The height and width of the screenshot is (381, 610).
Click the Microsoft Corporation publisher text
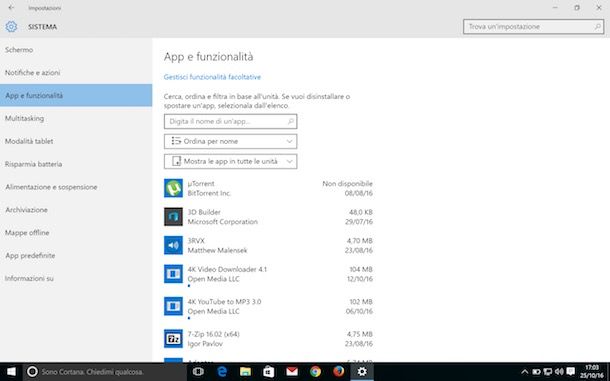(223, 222)
